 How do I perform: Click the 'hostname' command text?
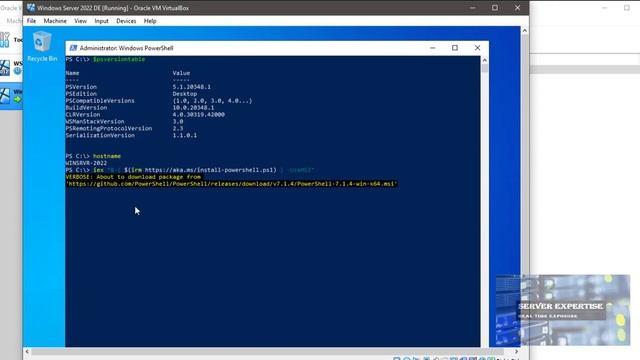107,156
